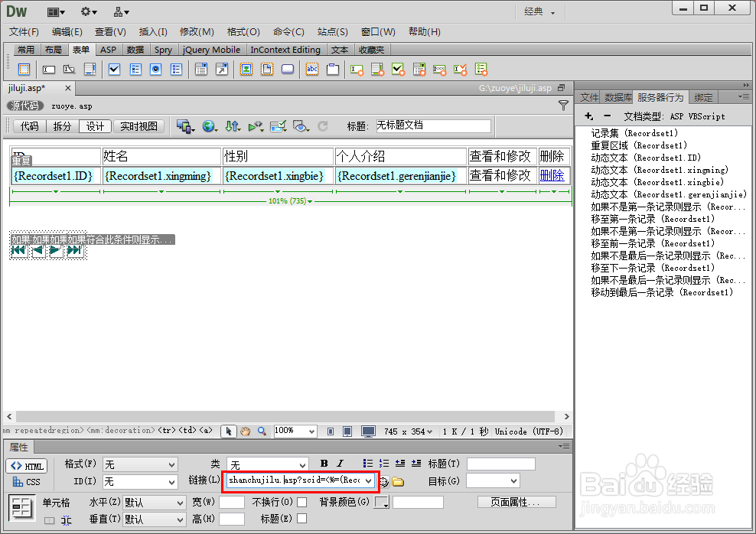Open the 源代码 related file button

(x=24, y=106)
